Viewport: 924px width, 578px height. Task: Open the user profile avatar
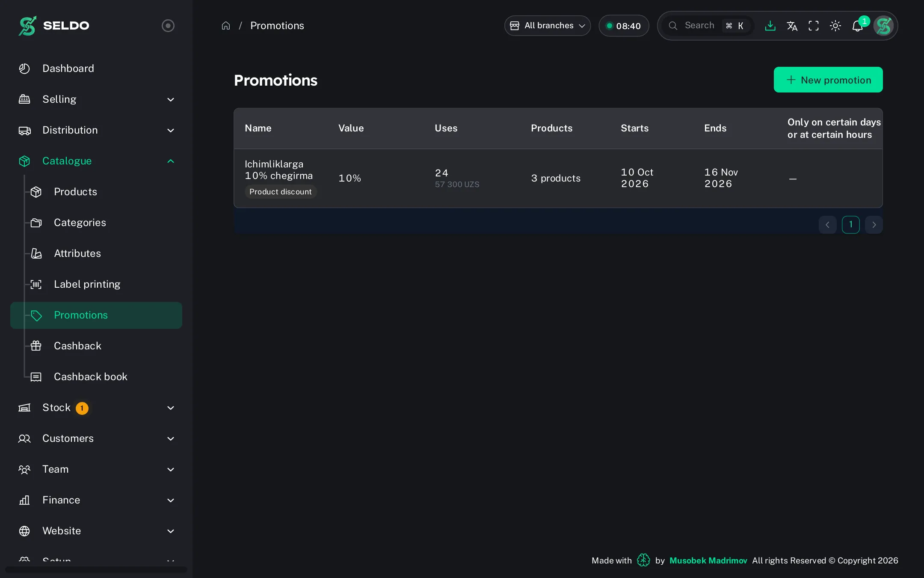884,26
